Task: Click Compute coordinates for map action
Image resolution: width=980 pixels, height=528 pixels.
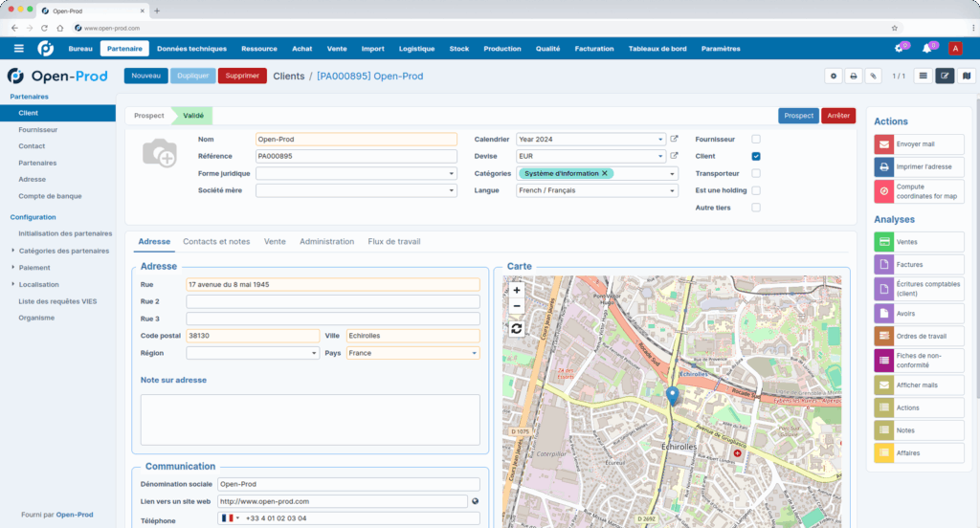Action: click(919, 191)
